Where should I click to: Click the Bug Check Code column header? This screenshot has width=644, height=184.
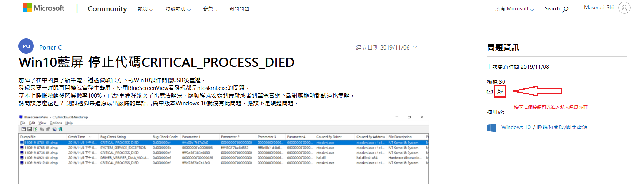coord(166,137)
